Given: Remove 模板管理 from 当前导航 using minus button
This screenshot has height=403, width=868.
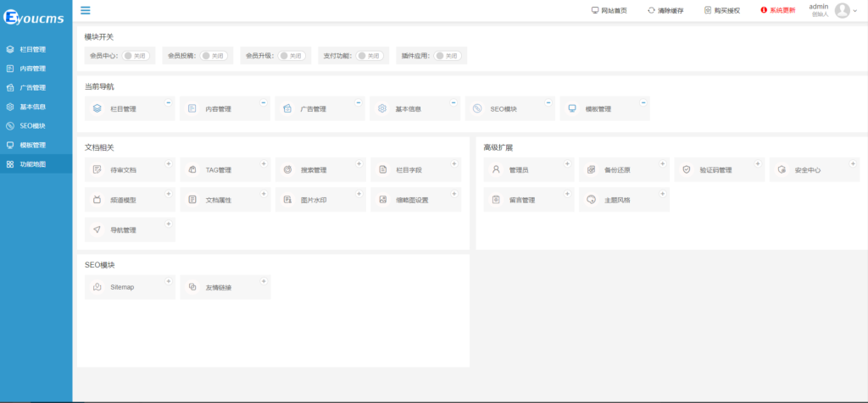Looking at the screenshot, I should pyautogui.click(x=643, y=102).
